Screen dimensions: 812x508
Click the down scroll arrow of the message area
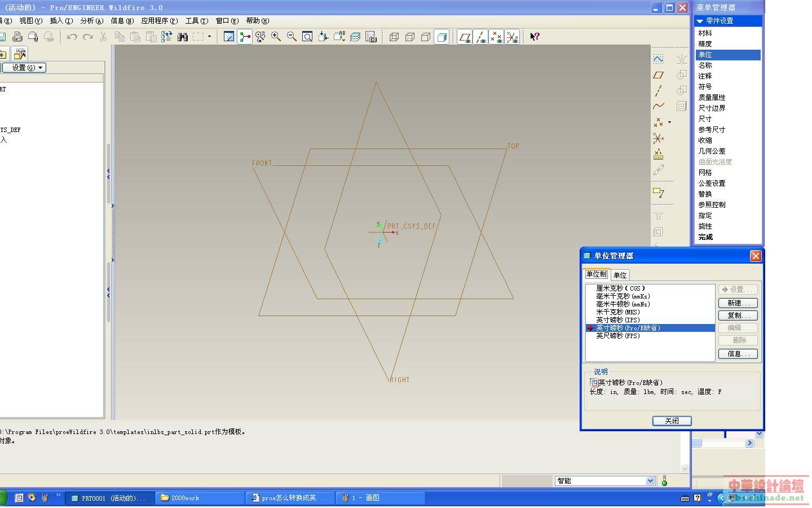[685, 468]
